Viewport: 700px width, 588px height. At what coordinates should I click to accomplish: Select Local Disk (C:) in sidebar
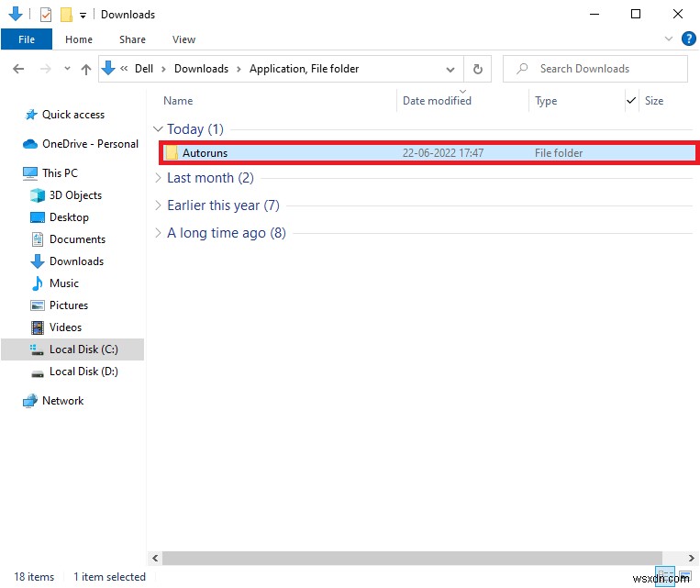(72, 349)
